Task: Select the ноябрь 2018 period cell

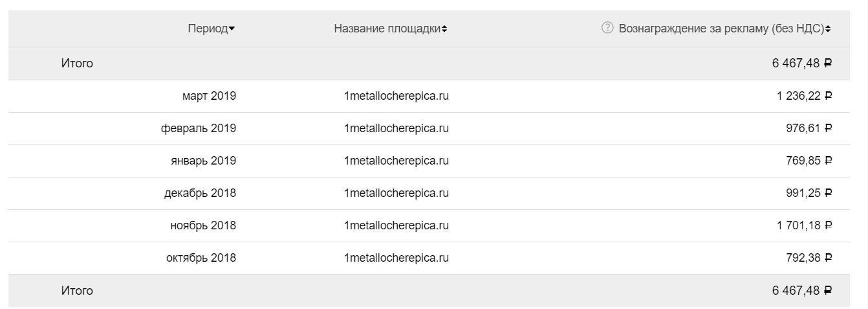Action: [203, 225]
